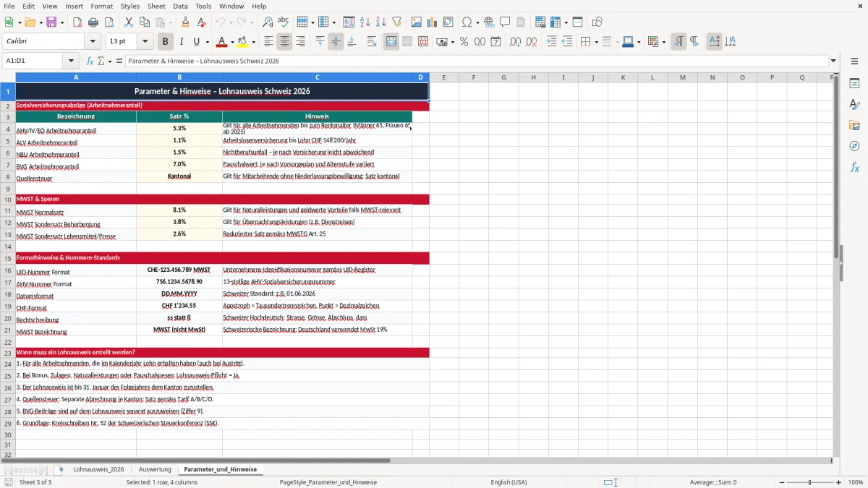Viewport: 868px width, 488px height.
Task: Clone formatting with the paintbrush icon
Action: click(185, 22)
